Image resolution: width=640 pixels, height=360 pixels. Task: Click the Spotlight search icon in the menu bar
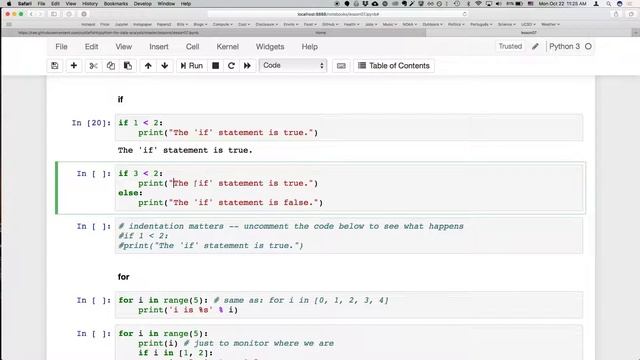pyautogui.click(x=609, y=4)
